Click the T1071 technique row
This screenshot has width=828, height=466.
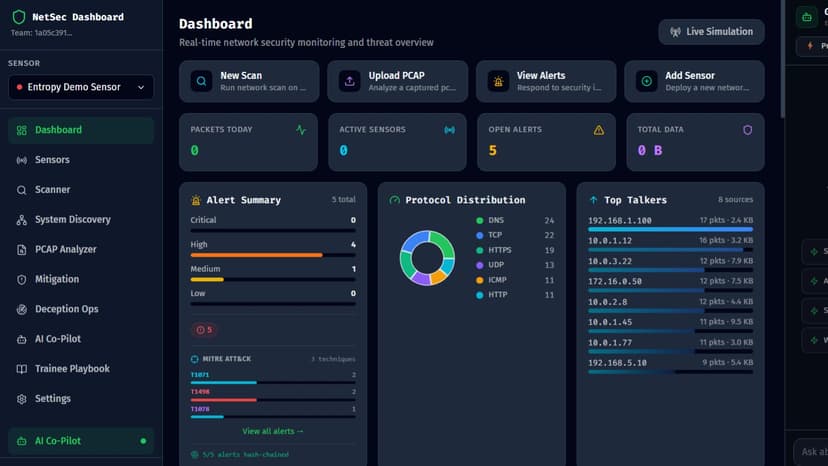coord(273,378)
